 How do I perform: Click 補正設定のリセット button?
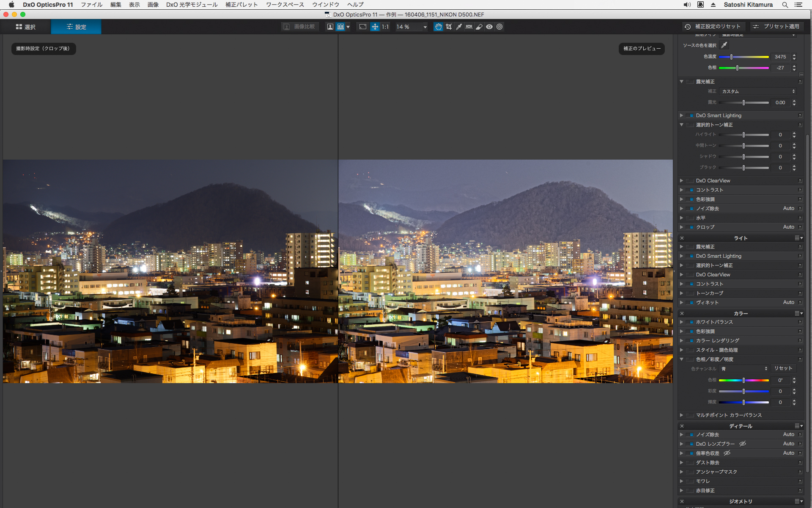pyautogui.click(x=713, y=26)
